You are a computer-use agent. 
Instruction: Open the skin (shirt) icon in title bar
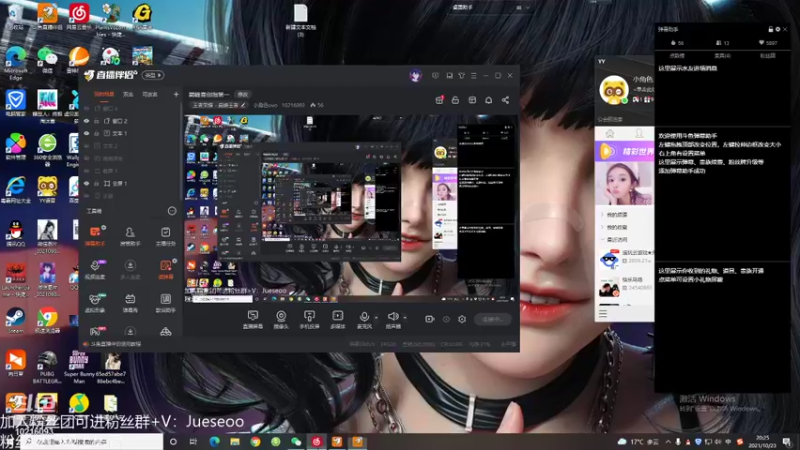point(461,76)
